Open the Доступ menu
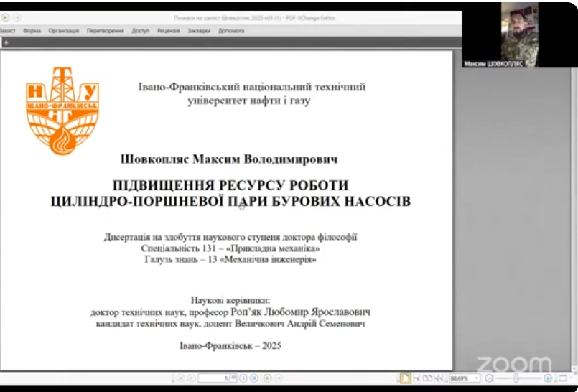The width and height of the screenshot is (578, 392). [141, 31]
